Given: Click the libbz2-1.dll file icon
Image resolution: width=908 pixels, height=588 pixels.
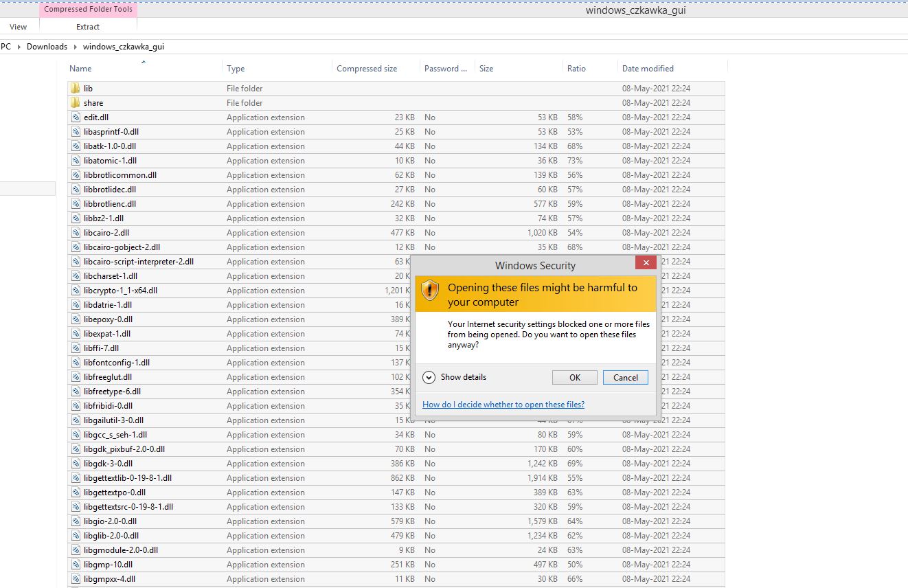Looking at the screenshot, I should (x=76, y=218).
